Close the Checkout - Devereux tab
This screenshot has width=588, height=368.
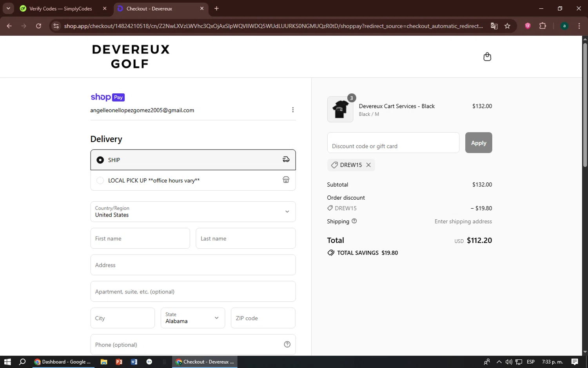202,8
